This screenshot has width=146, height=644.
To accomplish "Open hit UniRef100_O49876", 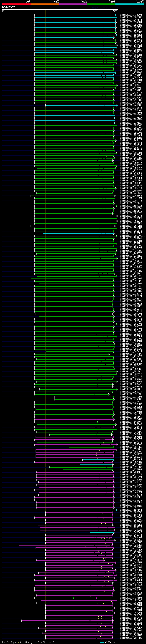I will click(131, 20).
